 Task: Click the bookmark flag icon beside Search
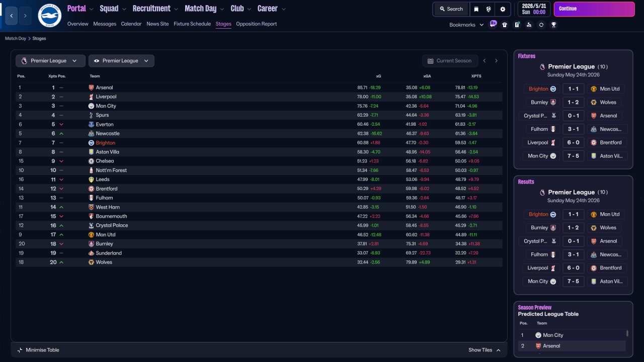[476, 9]
